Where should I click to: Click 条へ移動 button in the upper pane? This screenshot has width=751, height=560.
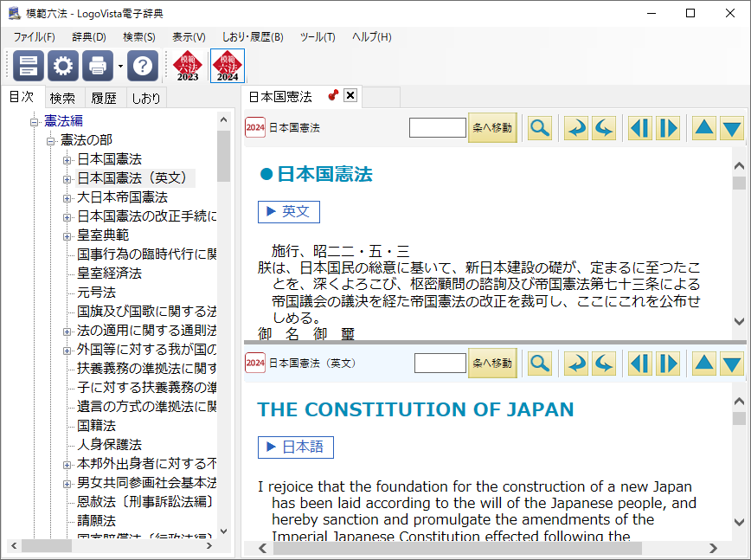[x=492, y=128]
